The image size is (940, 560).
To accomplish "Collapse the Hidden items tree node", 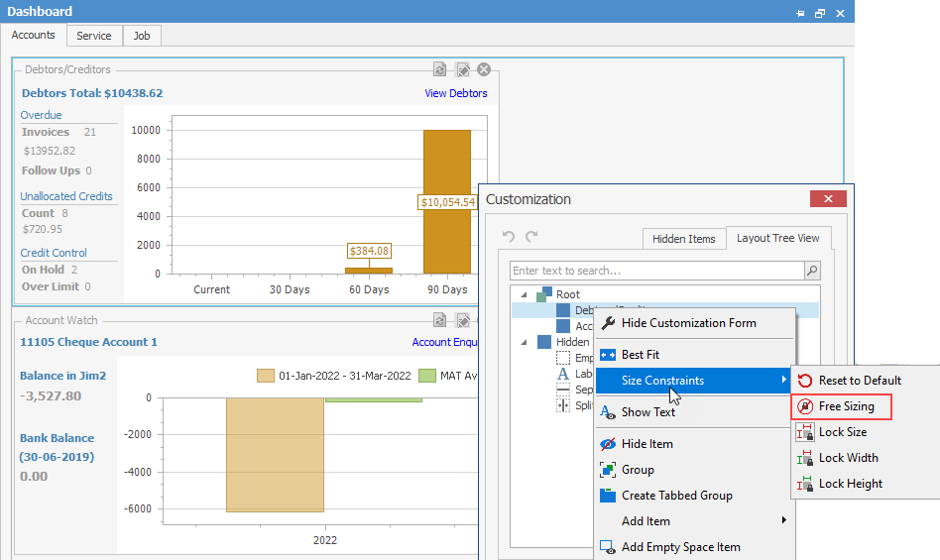I will click(522, 342).
